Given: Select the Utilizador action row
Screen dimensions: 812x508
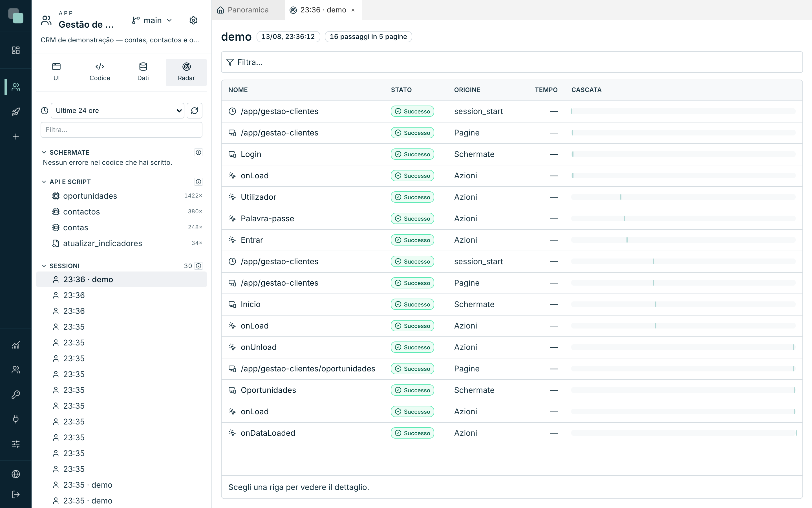Looking at the screenshot, I should [x=512, y=197].
